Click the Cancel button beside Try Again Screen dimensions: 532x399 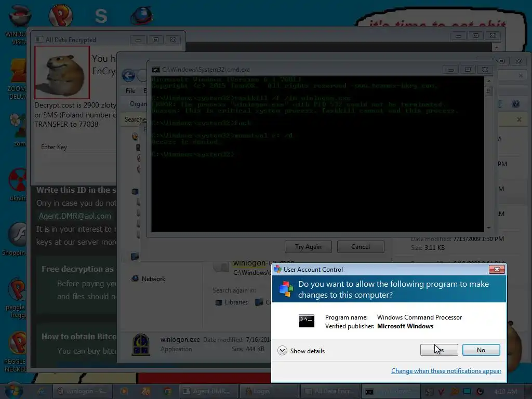361,247
